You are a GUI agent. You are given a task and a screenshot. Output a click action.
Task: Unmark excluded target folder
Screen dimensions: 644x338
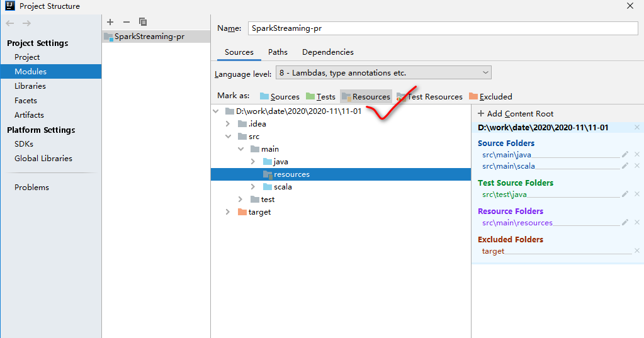click(x=637, y=251)
